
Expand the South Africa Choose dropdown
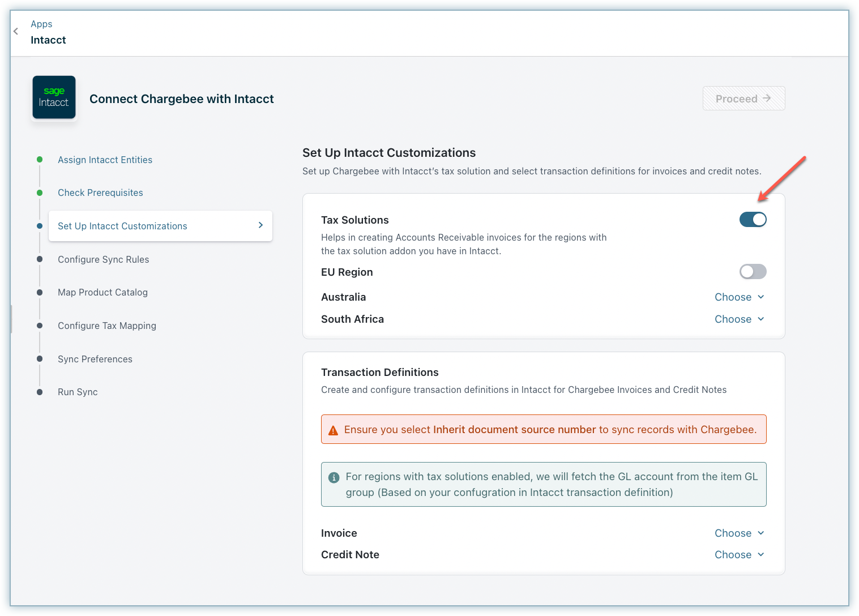pyautogui.click(x=739, y=319)
